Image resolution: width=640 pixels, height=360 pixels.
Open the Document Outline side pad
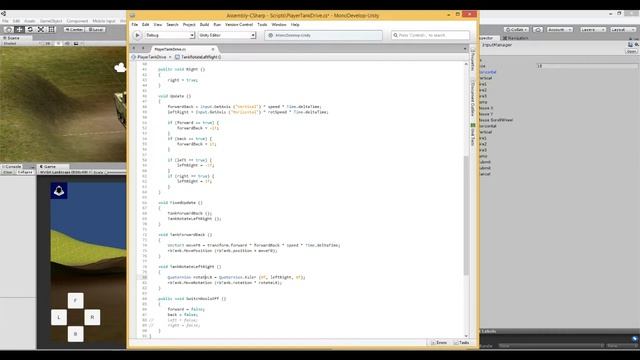473,98
